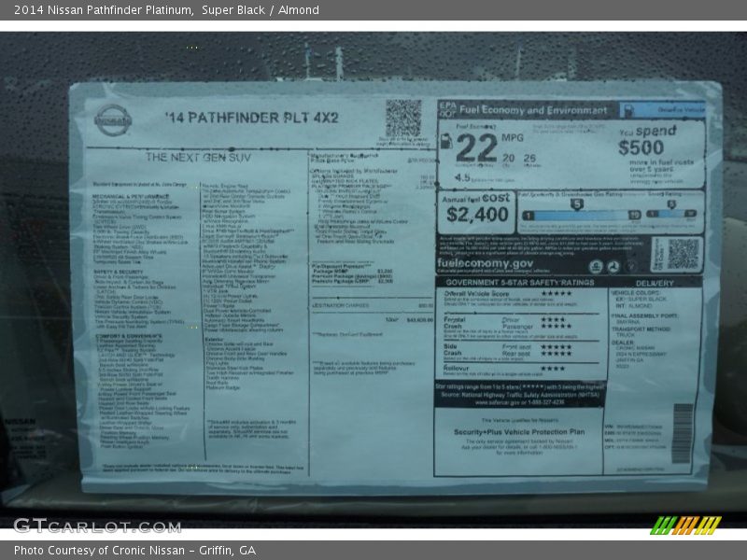Click the Overall Vehicle Score stars

(556, 293)
